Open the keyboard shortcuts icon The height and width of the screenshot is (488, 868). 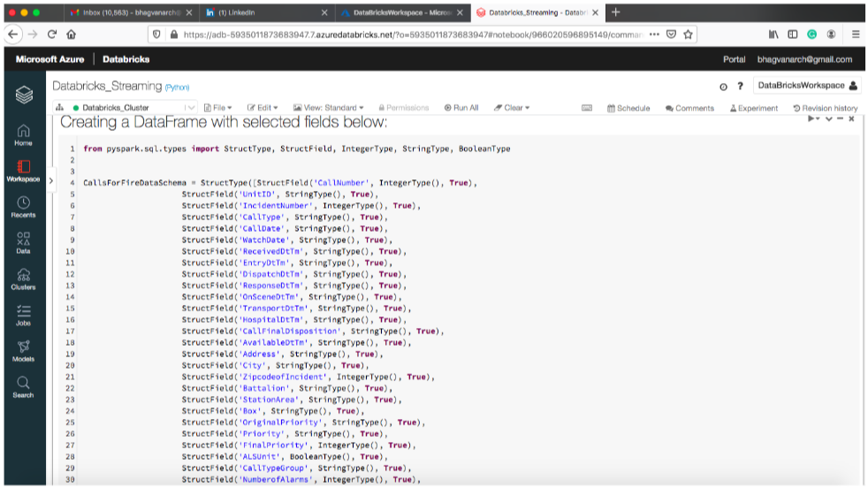pos(587,108)
